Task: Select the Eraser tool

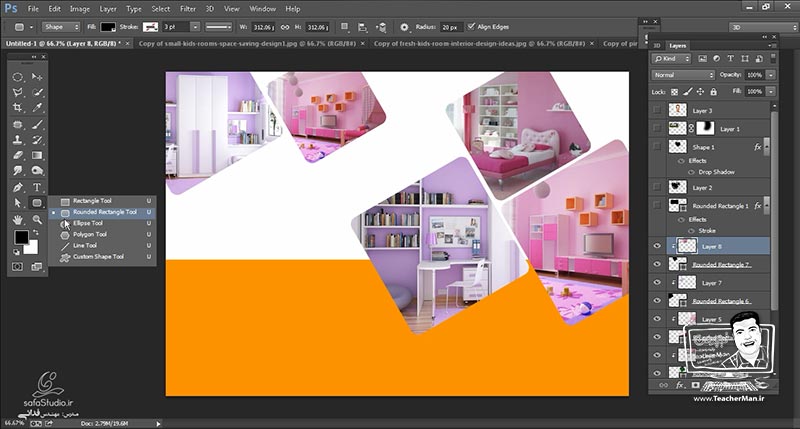Action: (18, 155)
